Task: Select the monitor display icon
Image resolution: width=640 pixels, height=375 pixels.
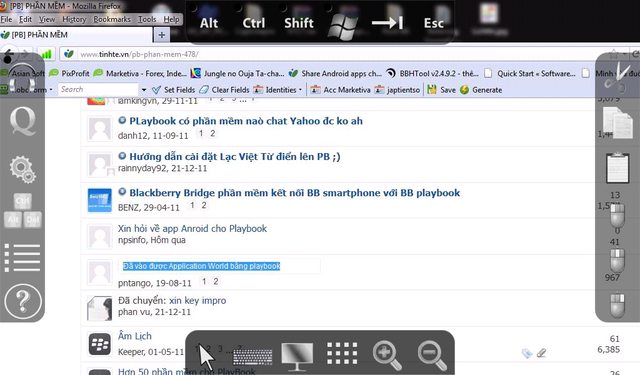Action: click(x=297, y=356)
